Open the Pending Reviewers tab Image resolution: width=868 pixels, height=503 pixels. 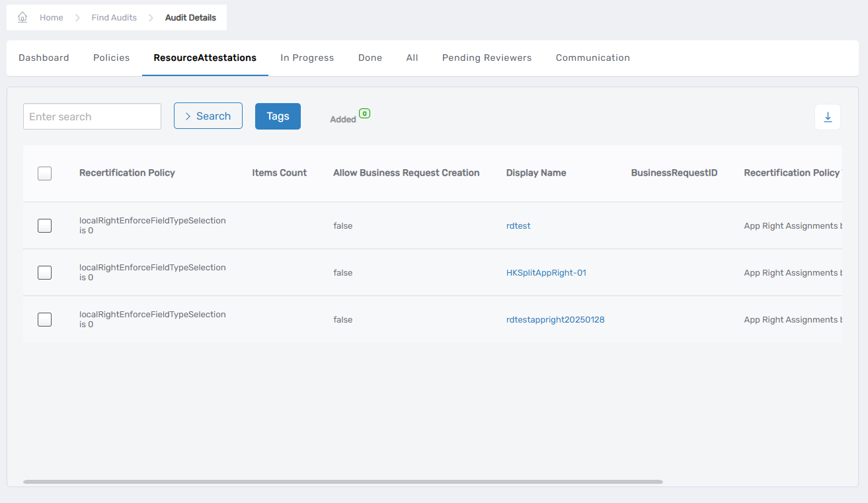click(487, 58)
